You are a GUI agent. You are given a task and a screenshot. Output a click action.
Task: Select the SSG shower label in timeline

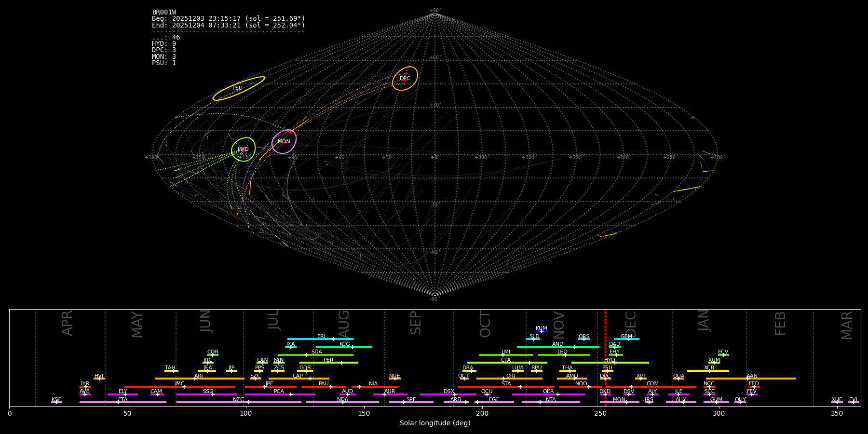tap(208, 392)
